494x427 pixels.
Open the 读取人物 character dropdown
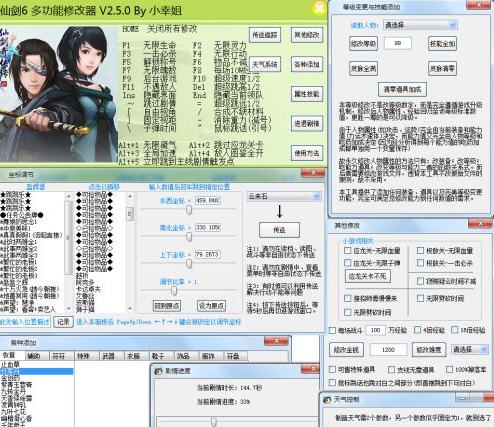[420, 25]
